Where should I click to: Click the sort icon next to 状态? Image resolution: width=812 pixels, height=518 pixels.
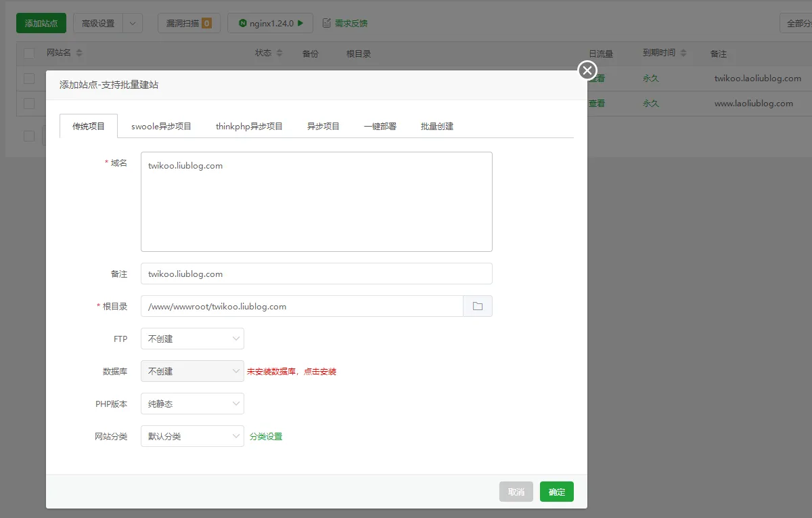(280, 53)
